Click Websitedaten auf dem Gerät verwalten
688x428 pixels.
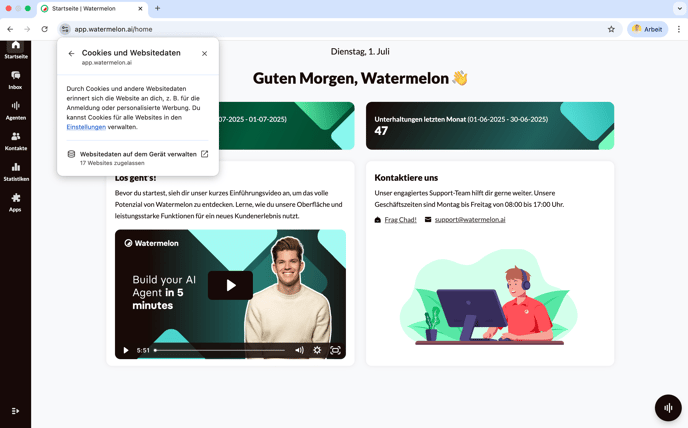[138, 158]
